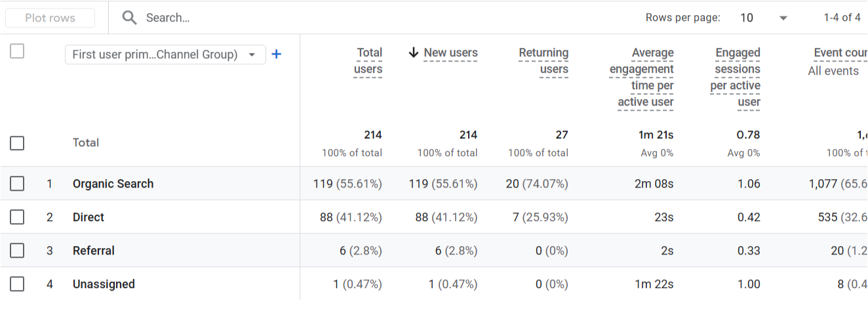Click the Average engagement time column header
This screenshot has width=868, height=311.
pyautogui.click(x=641, y=77)
